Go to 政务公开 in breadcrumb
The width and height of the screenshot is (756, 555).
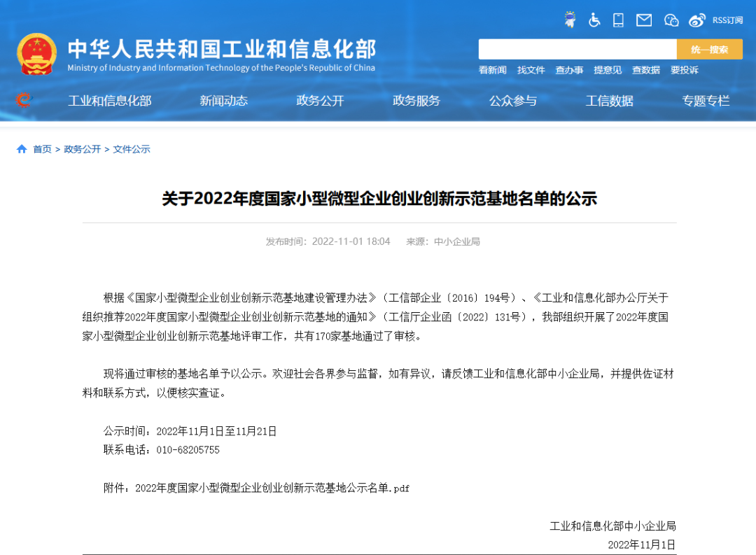(x=83, y=149)
